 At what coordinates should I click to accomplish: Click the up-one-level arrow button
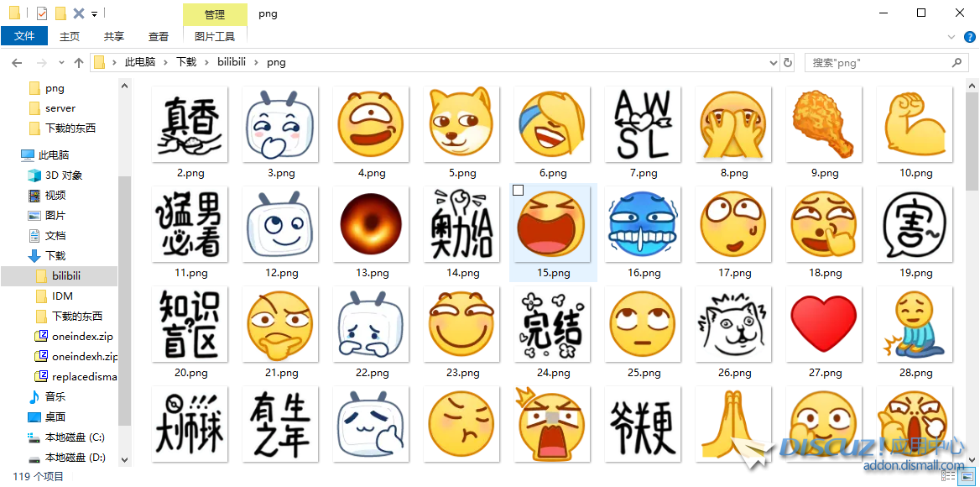(79, 63)
